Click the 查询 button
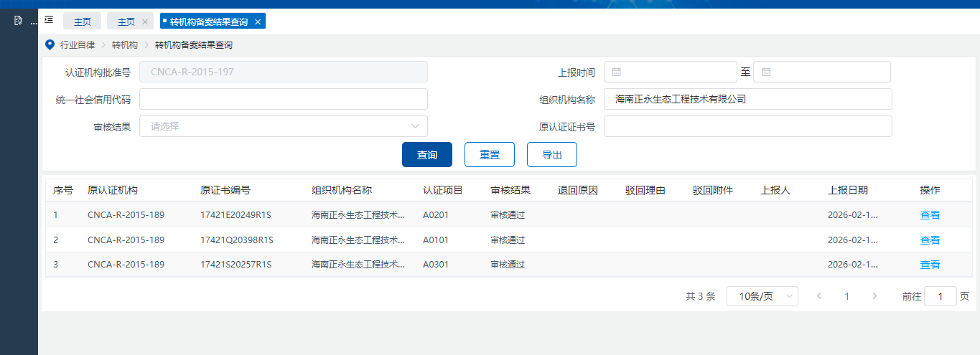 [426, 154]
